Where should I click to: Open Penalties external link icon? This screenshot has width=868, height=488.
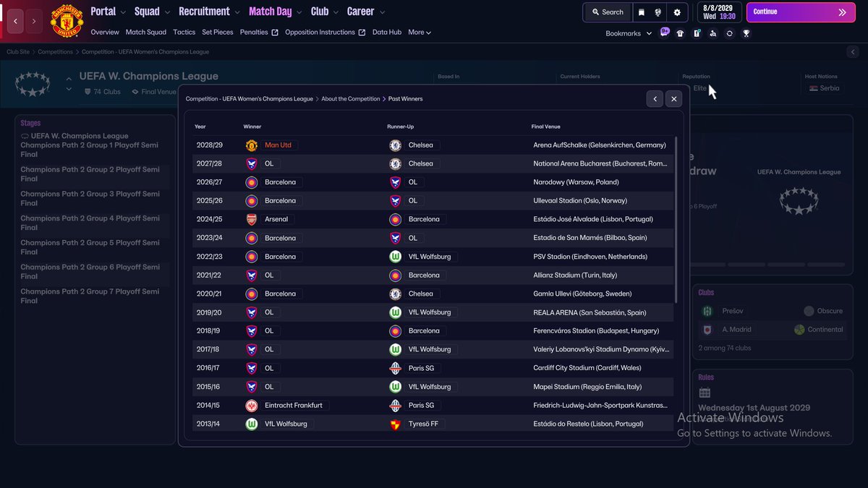[275, 33]
